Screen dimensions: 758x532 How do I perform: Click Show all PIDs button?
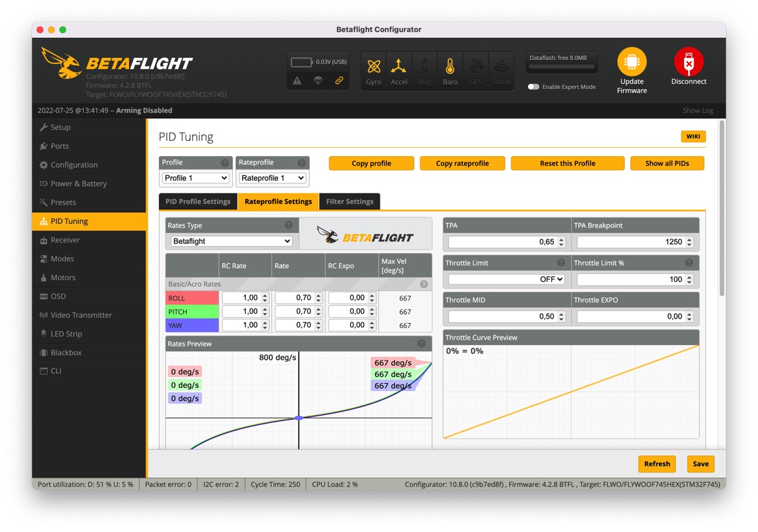point(667,164)
